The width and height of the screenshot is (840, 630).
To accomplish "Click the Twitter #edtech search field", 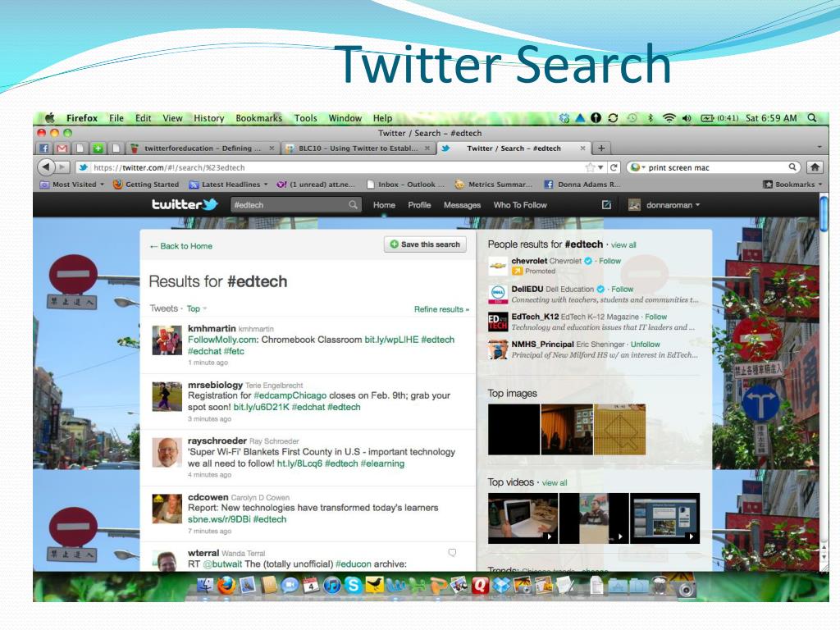I will (x=295, y=204).
